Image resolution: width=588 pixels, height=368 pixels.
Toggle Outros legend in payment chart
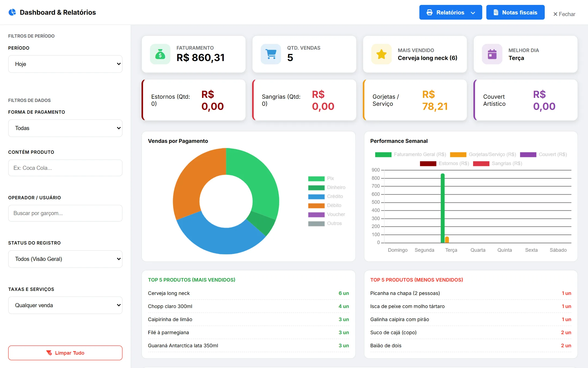pyautogui.click(x=325, y=224)
